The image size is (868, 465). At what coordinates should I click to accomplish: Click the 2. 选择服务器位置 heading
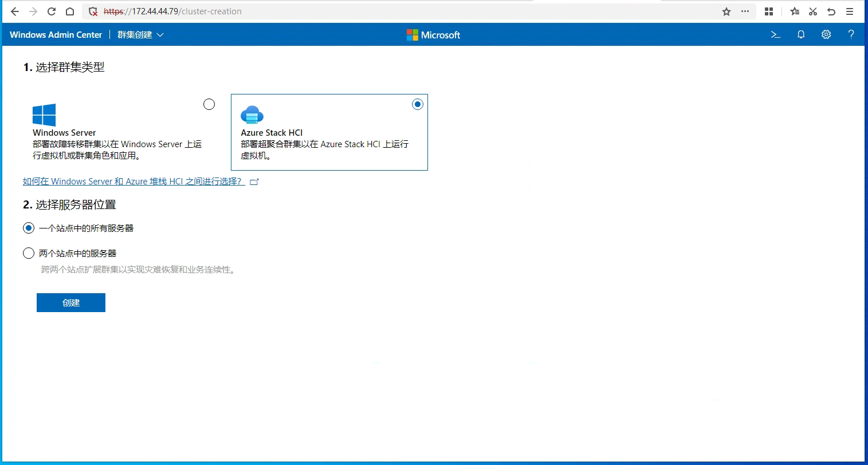click(69, 204)
